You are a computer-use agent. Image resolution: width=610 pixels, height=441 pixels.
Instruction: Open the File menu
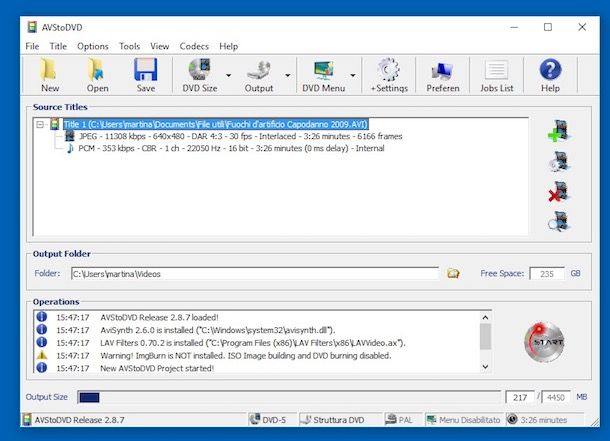[32, 46]
